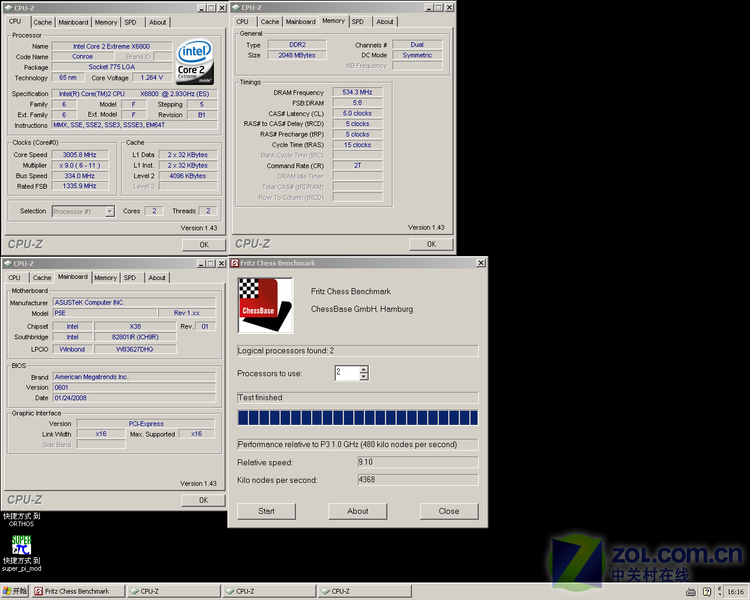Screen dimensions: 750x600
Task: Open SPD tab in the Memory CPU-Z window
Action: (358, 22)
